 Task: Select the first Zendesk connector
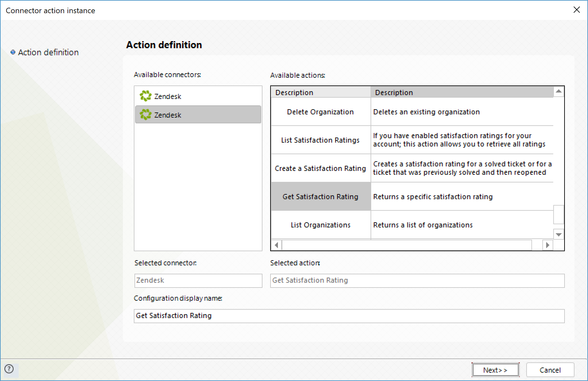pos(198,96)
